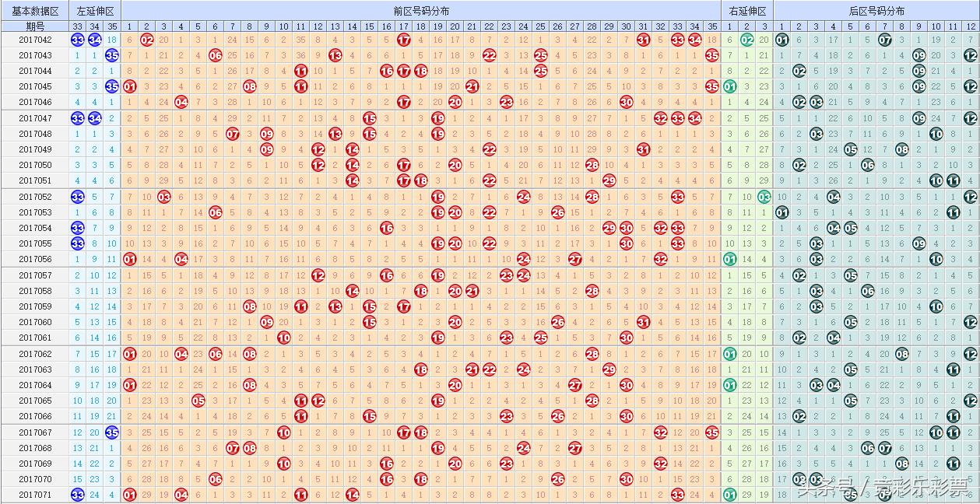Select draw number 2017064
Viewport: 980px width, 504px height.
tap(35, 385)
